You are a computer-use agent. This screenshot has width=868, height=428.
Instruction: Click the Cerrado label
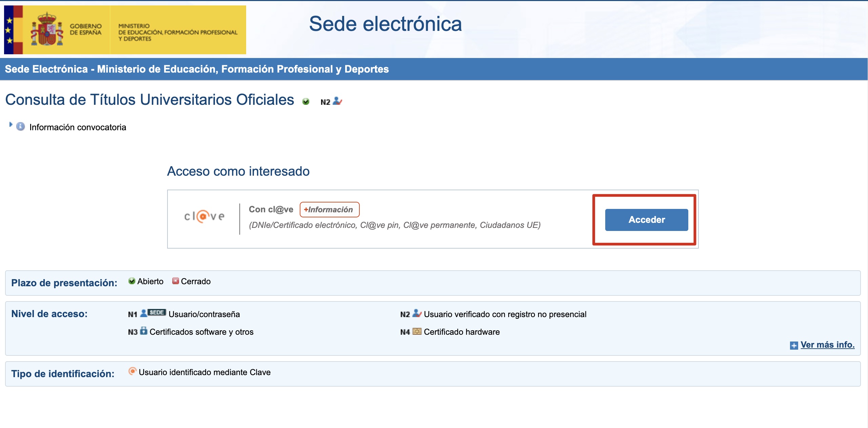196,281
